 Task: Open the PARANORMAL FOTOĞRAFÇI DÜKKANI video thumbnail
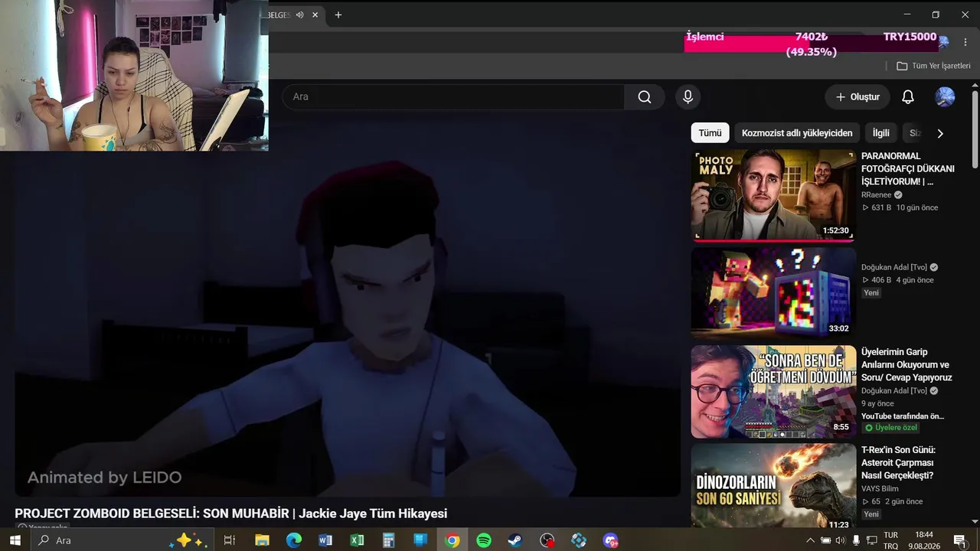773,195
